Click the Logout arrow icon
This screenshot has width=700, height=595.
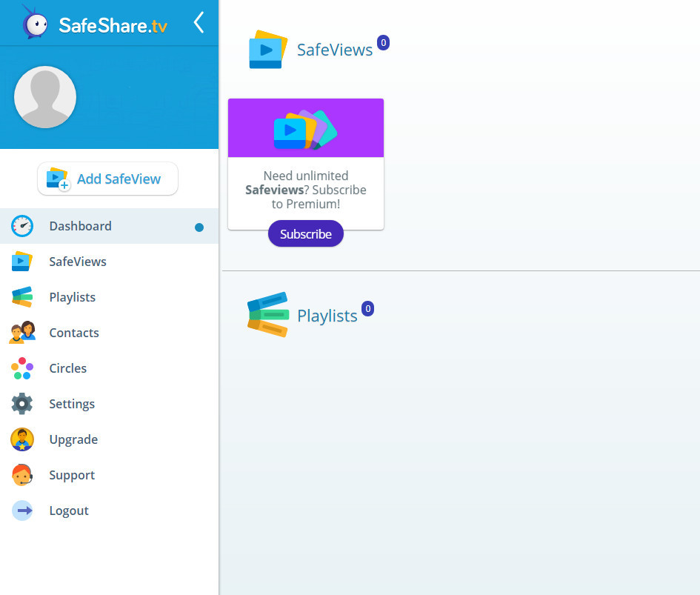click(22, 511)
